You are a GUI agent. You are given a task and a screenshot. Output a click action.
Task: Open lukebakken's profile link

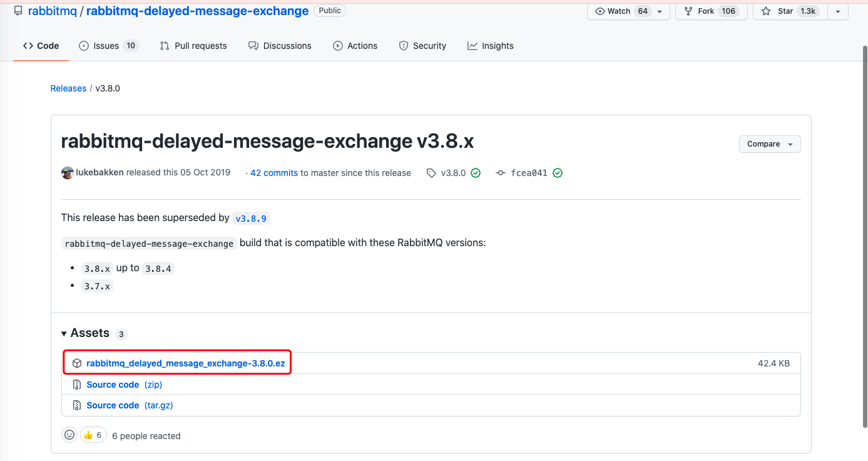pyautogui.click(x=100, y=172)
